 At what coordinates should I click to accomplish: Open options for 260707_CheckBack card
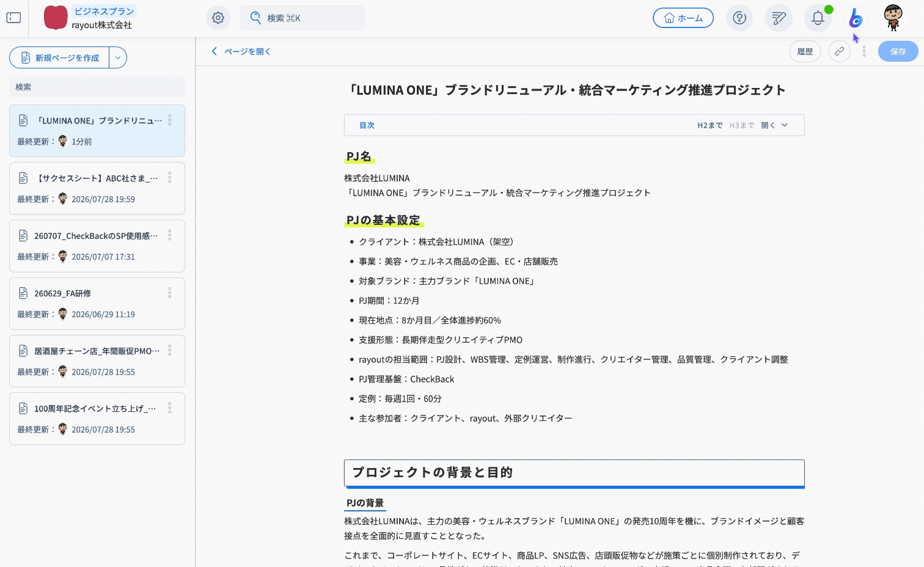(x=170, y=235)
